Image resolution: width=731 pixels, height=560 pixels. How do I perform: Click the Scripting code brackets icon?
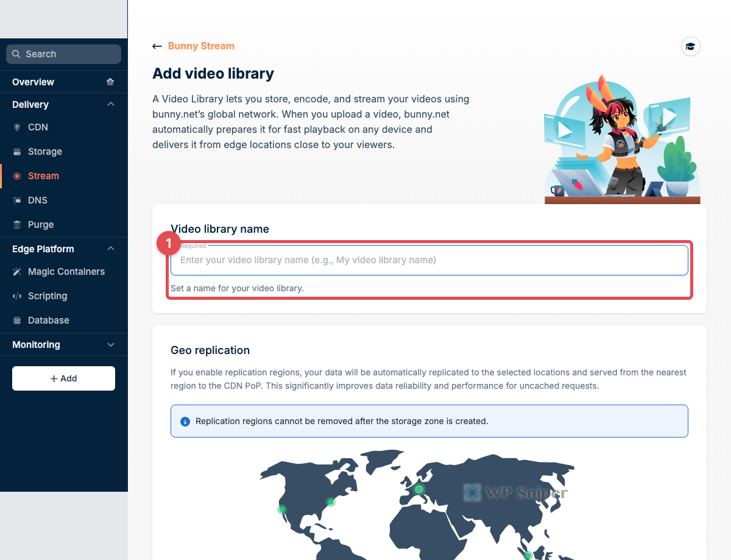17,296
